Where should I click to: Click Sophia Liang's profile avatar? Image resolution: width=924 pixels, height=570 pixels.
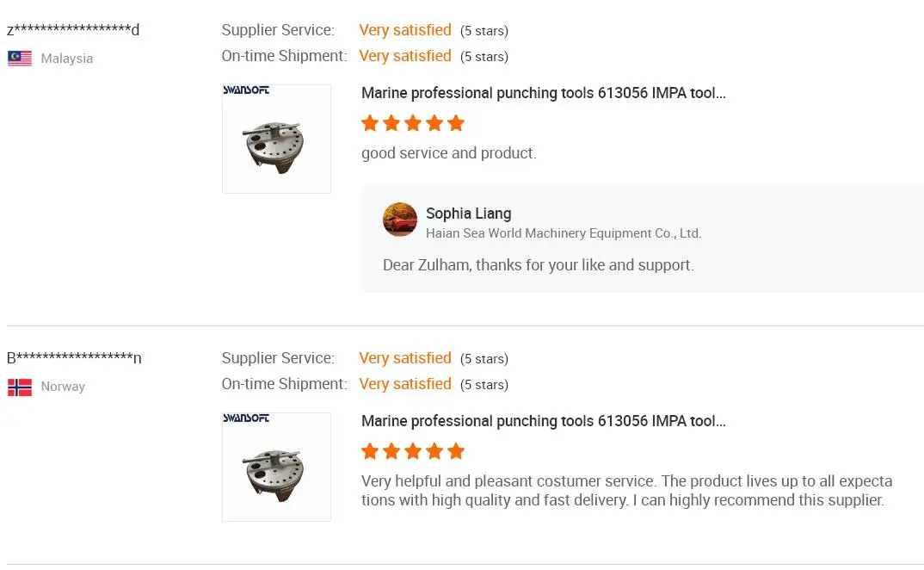pyautogui.click(x=400, y=220)
